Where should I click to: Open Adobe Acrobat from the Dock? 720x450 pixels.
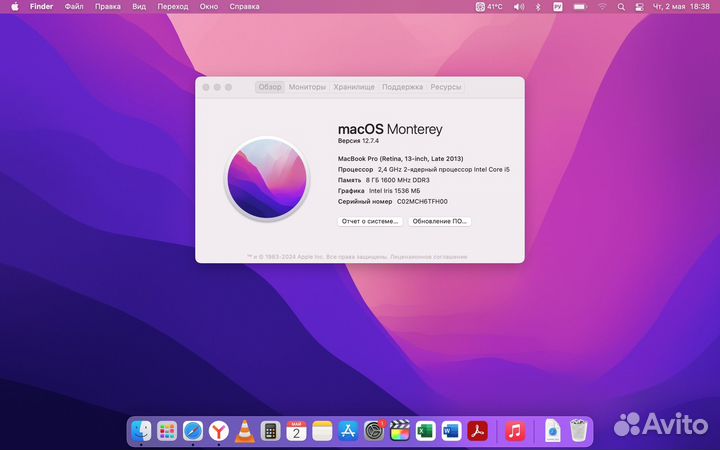point(478,431)
